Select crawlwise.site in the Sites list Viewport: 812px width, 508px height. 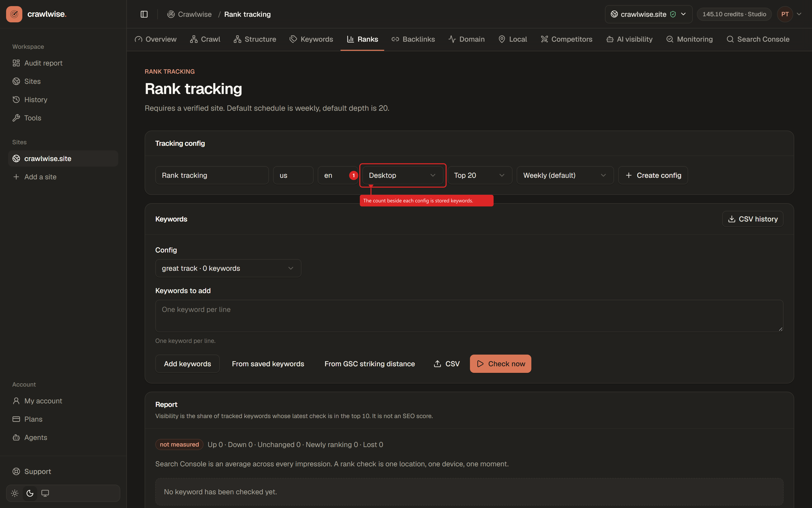click(x=63, y=158)
